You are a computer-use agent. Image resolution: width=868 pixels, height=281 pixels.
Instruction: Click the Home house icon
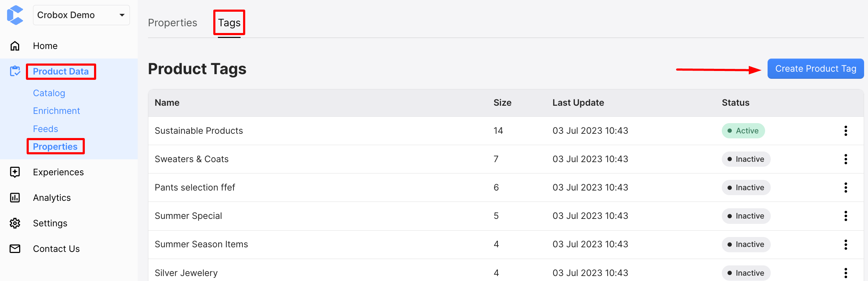click(x=15, y=46)
